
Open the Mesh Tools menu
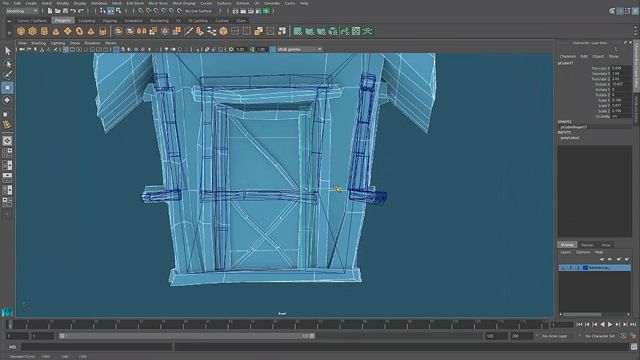click(158, 3)
